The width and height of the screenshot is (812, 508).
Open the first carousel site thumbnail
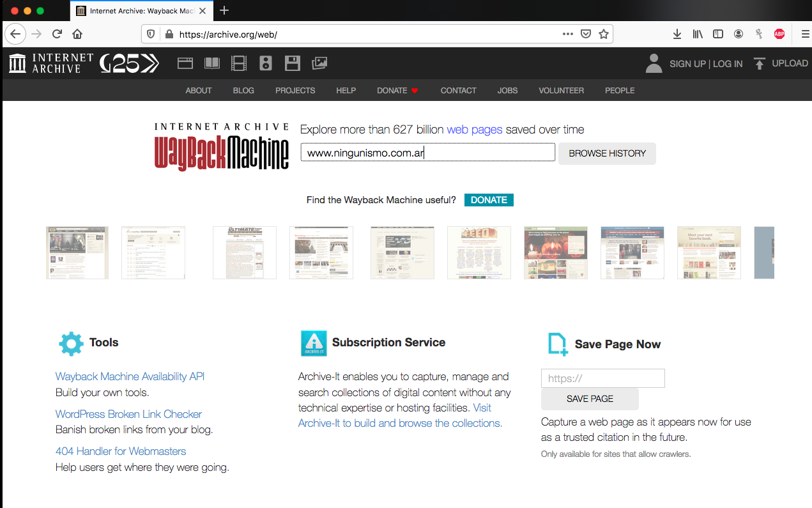click(77, 252)
